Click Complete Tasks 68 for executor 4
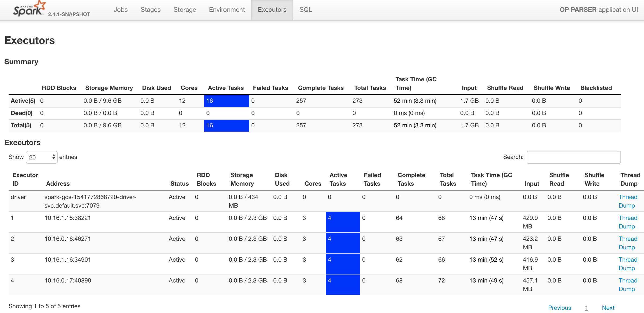Viewport: 644px width, 313px height. (399, 281)
